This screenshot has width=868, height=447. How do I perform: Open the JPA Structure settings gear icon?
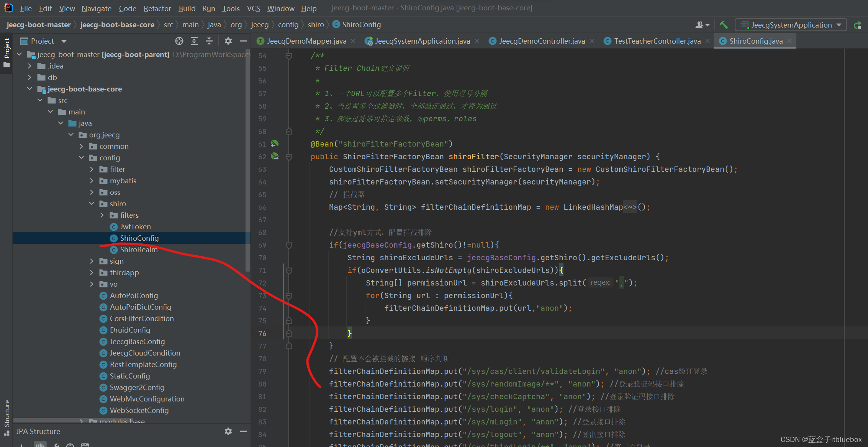click(228, 431)
